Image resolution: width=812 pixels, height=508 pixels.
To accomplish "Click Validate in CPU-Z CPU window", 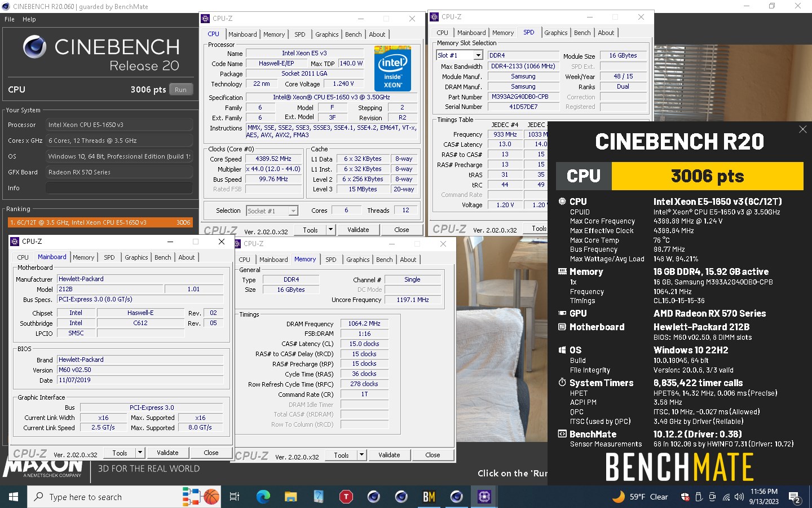I will 358,230.
